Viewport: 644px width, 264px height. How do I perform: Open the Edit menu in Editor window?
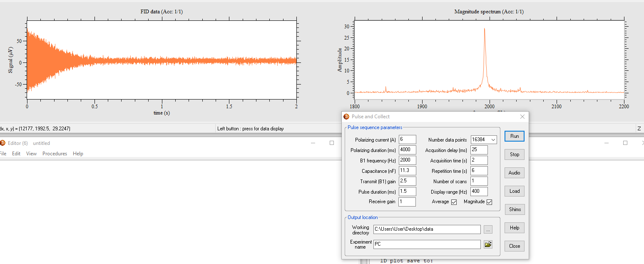pyautogui.click(x=16, y=153)
